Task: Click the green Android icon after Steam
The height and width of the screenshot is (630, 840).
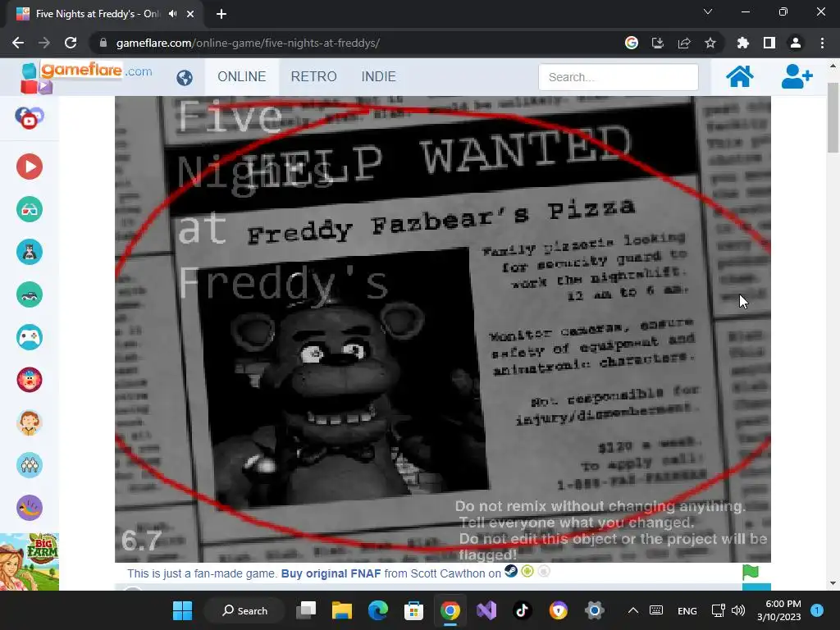Action: (x=527, y=572)
